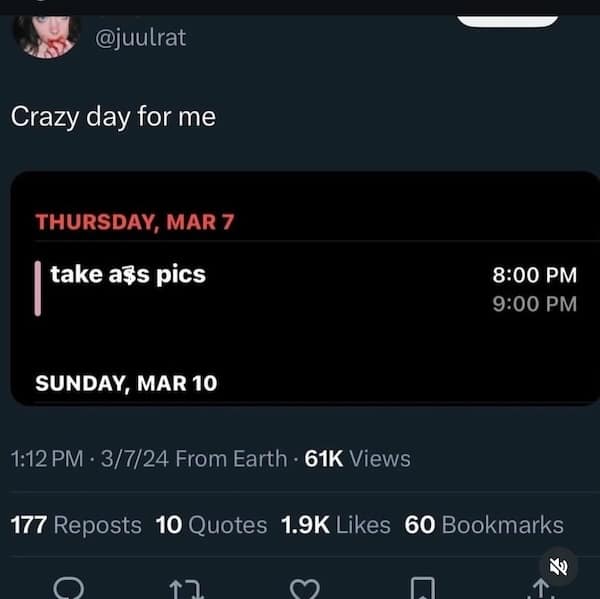Click the reply speech bubble icon
The width and height of the screenshot is (600, 599).
click(x=69, y=587)
